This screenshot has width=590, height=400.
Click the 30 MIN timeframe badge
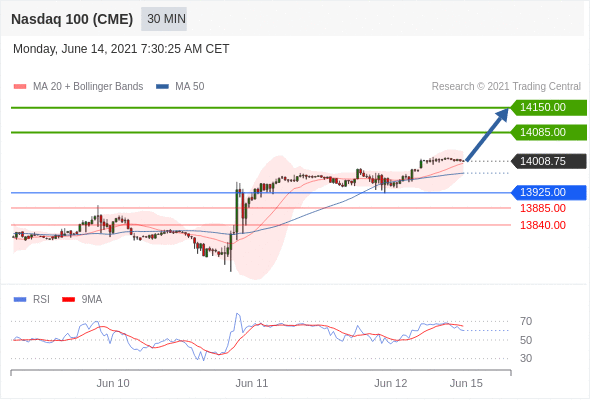pyautogui.click(x=164, y=19)
